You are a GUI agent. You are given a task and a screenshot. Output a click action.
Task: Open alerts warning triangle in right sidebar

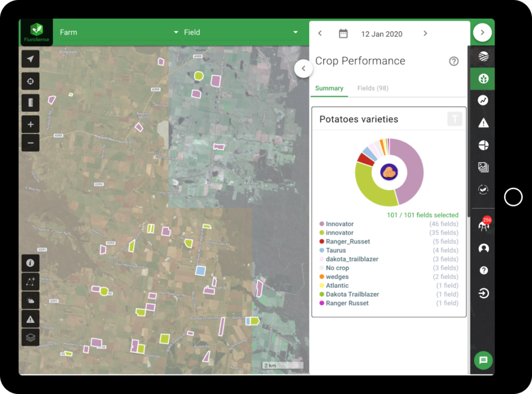pos(483,123)
